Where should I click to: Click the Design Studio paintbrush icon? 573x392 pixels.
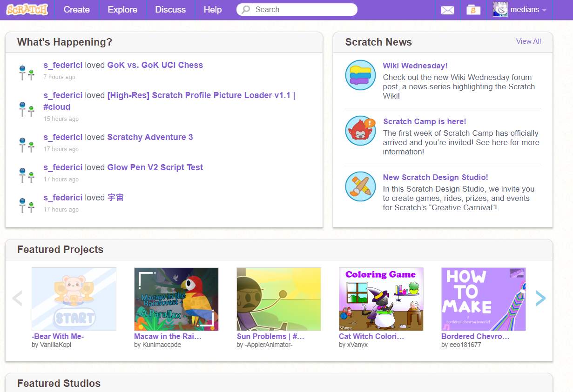pyautogui.click(x=360, y=186)
